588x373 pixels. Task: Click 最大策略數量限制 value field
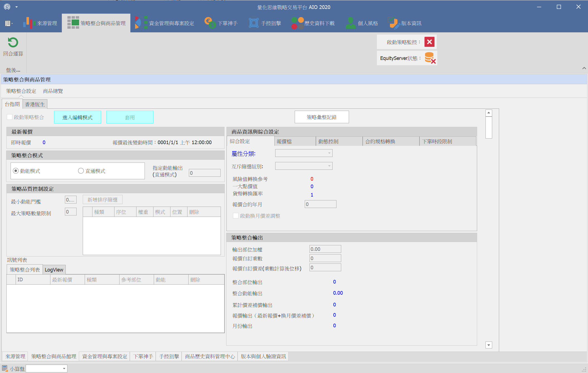(x=71, y=212)
